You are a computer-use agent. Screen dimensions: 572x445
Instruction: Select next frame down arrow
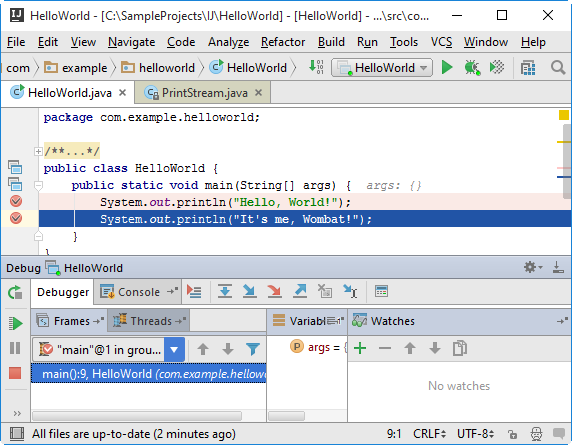coord(228,349)
